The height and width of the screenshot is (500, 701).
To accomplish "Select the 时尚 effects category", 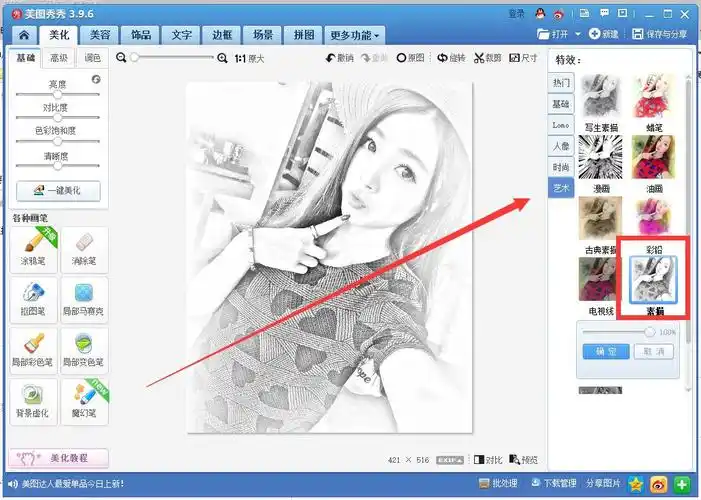I will coord(561,167).
